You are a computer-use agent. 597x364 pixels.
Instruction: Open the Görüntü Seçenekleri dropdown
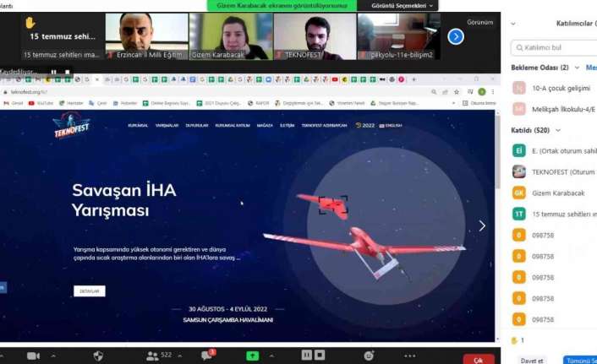(402, 6)
